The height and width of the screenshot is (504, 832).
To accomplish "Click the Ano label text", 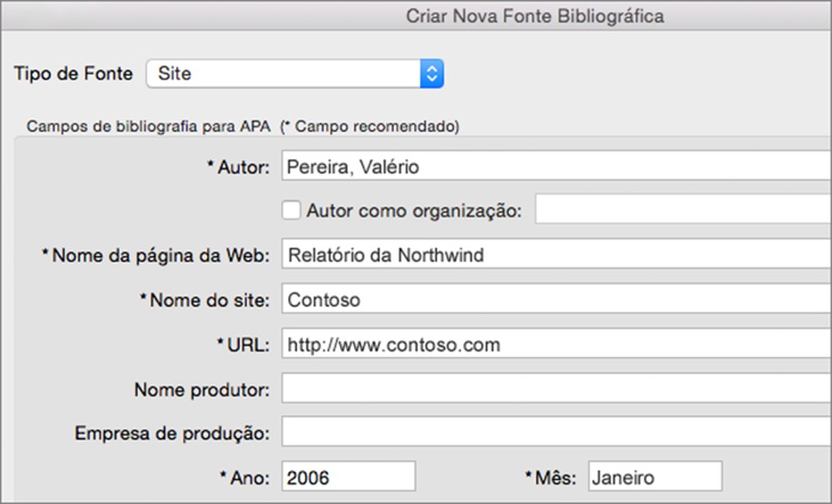I will (251, 478).
